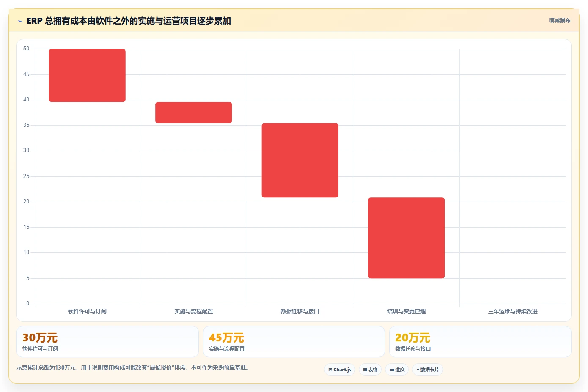Click the 软件许可与订阅 x-axis label
588x392 pixels.
pyautogui.click(x=87, y=311)
